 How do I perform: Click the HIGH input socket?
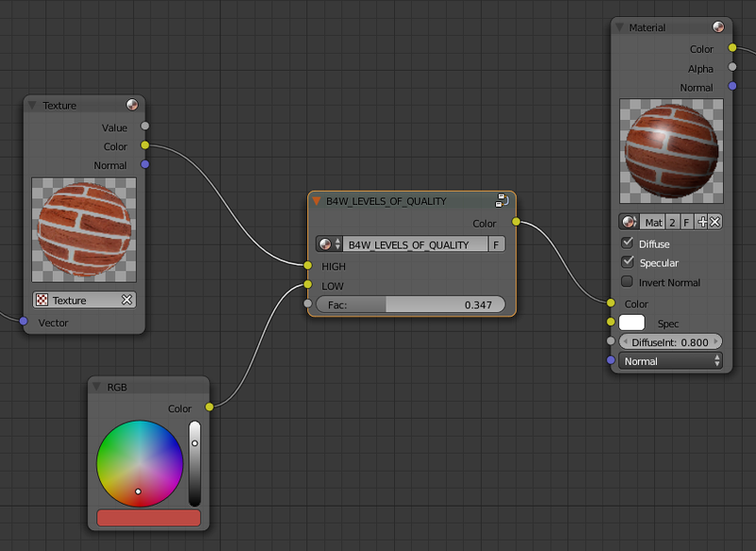point(308,266)
